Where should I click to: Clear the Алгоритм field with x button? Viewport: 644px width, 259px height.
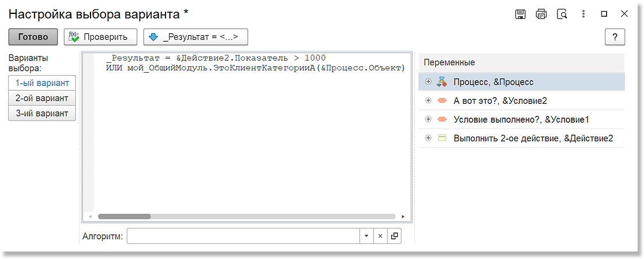(x=380, y=236)
